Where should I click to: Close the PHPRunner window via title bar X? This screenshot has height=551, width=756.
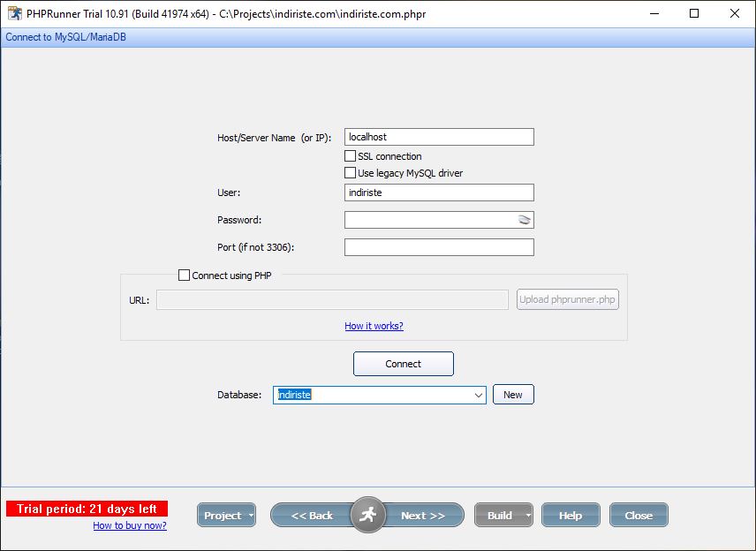click(x=735, y=13)
